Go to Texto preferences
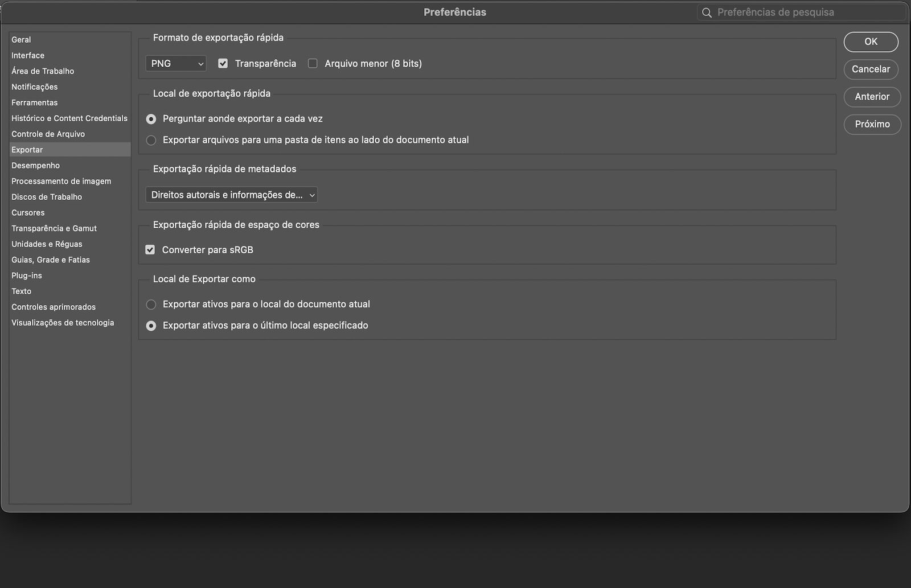Viewport: 911px width, 588px height. (70, 291)
